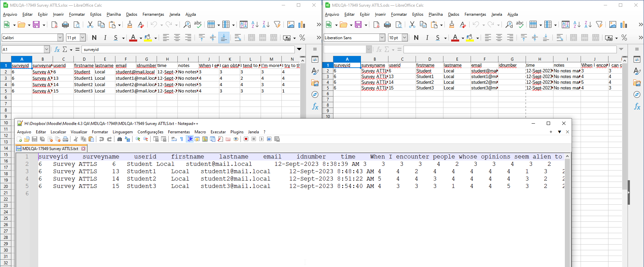Click yellow highlight color in xlsx window

(x=148, y=38)
